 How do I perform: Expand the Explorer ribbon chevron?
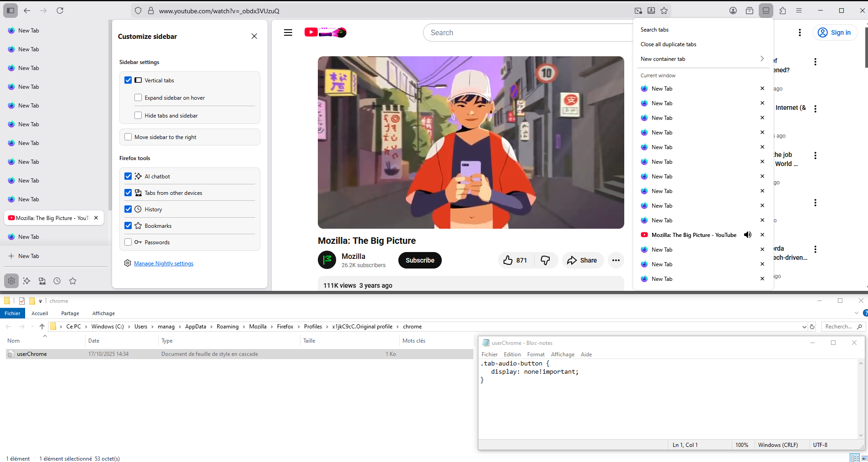(856, 313)
